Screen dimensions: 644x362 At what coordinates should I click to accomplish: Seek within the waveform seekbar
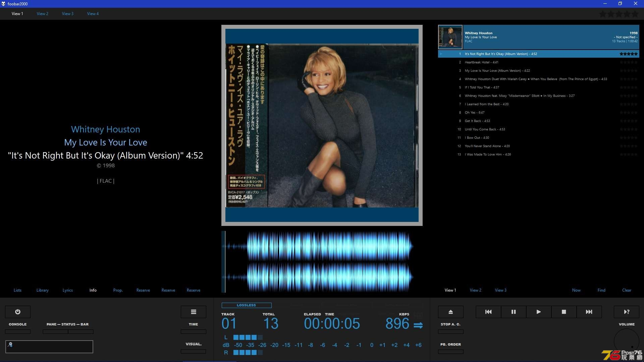pyautogui.click(x=322, y=262)
